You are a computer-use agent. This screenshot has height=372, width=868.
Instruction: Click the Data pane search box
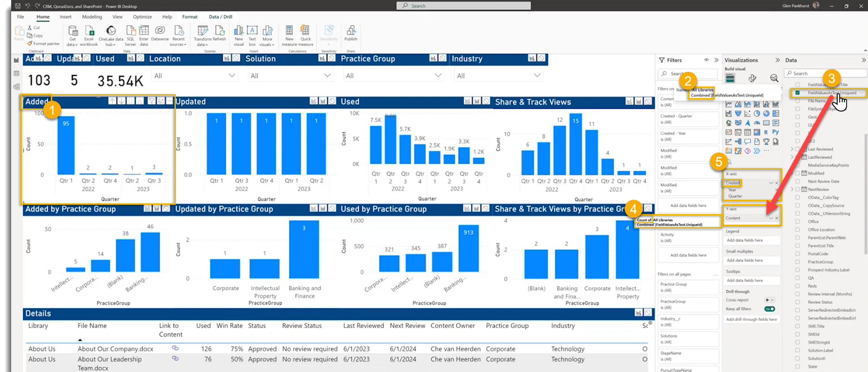[x=826, y=73]
